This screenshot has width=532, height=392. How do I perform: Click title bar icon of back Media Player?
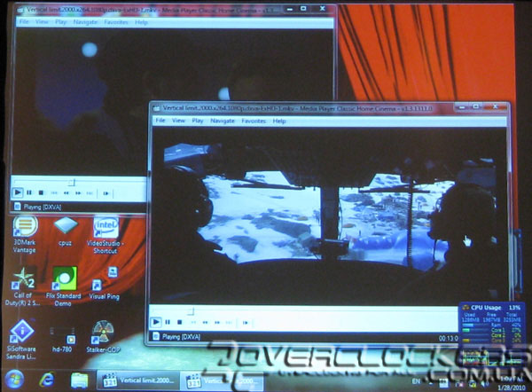click(x=20, y=10)
